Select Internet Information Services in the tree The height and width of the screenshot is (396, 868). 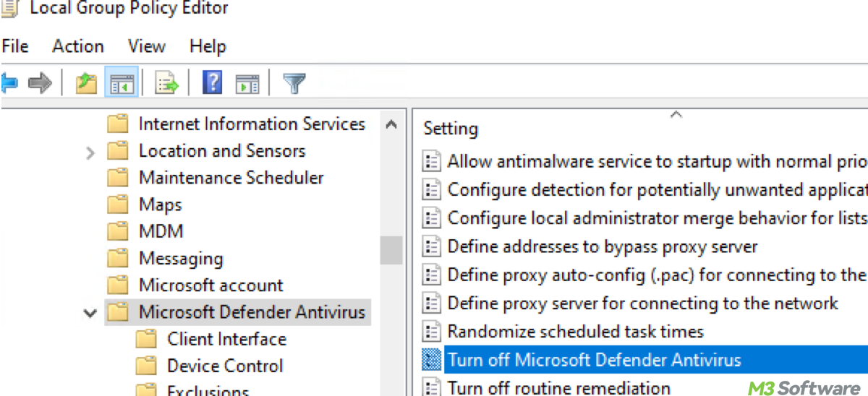252,124
